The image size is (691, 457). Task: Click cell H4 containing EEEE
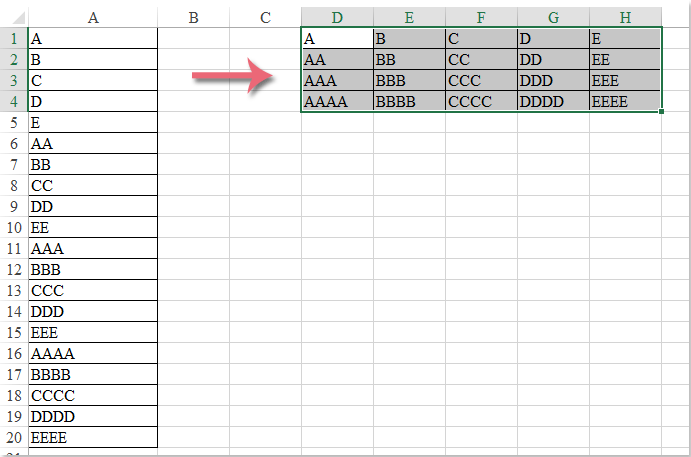point(625,102)
